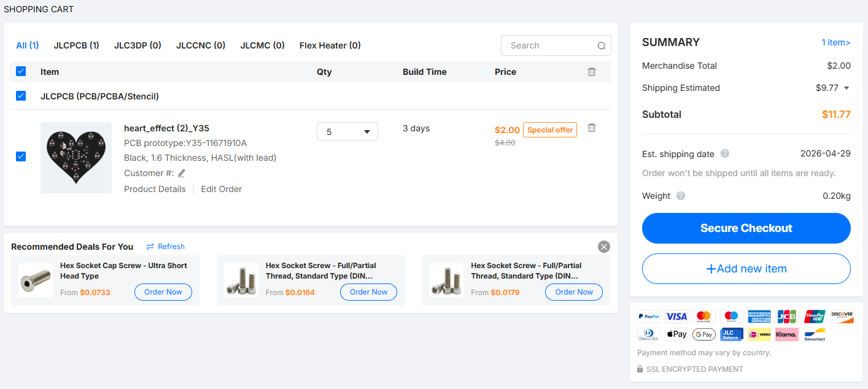
Task: Click the PCB prototype:Y35-11671910A text
Action: (185, 143)
